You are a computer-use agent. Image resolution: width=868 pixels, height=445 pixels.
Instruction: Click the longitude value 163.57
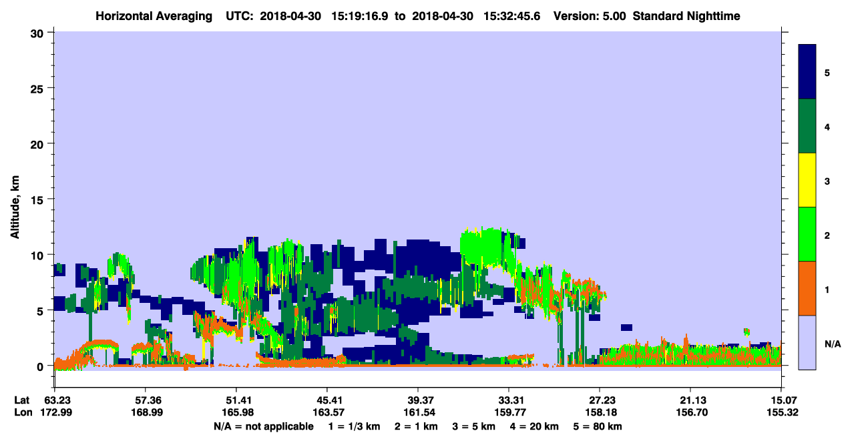pyautogui.click(x=327, y=412)
